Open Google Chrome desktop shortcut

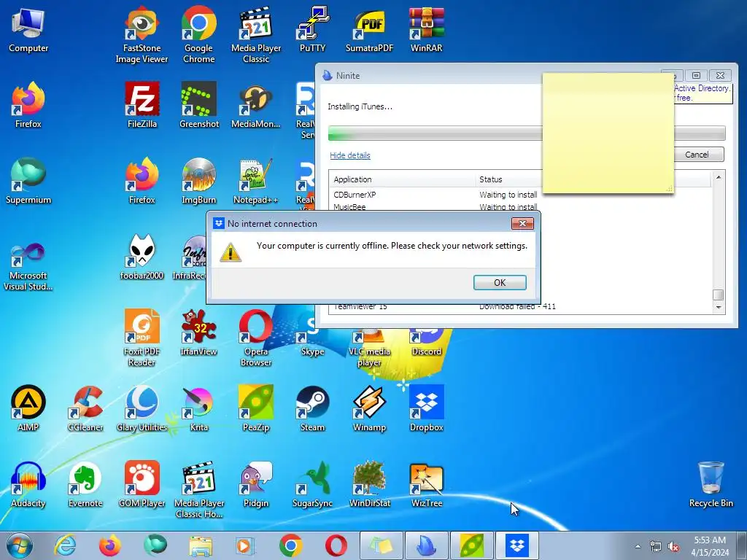tap(198, 35)
